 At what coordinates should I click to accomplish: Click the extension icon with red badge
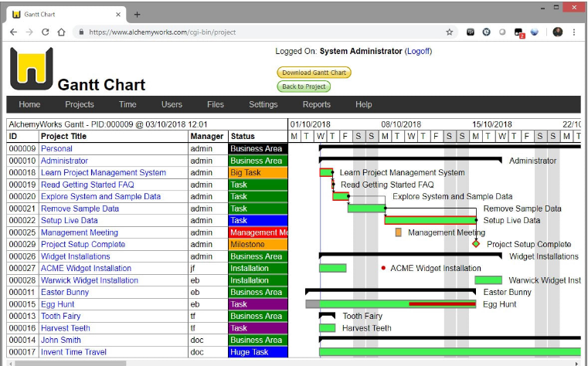[519, 32]
